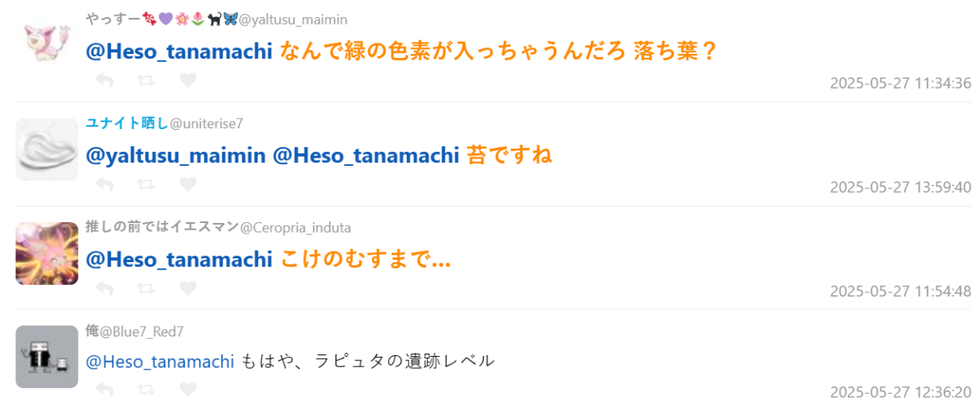The height and width of the screenshot is (410, 980).
Task: Open Blue7_Red7's gray avatar image
Action: 47,357
